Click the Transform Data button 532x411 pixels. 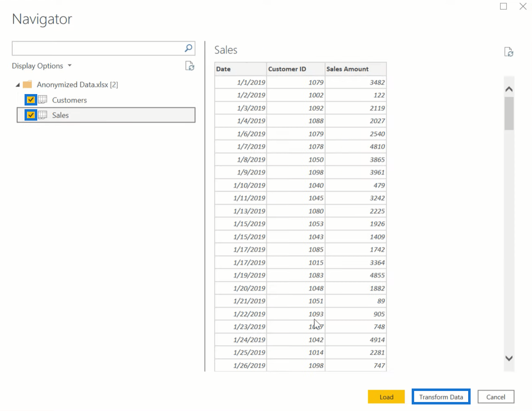441,397
